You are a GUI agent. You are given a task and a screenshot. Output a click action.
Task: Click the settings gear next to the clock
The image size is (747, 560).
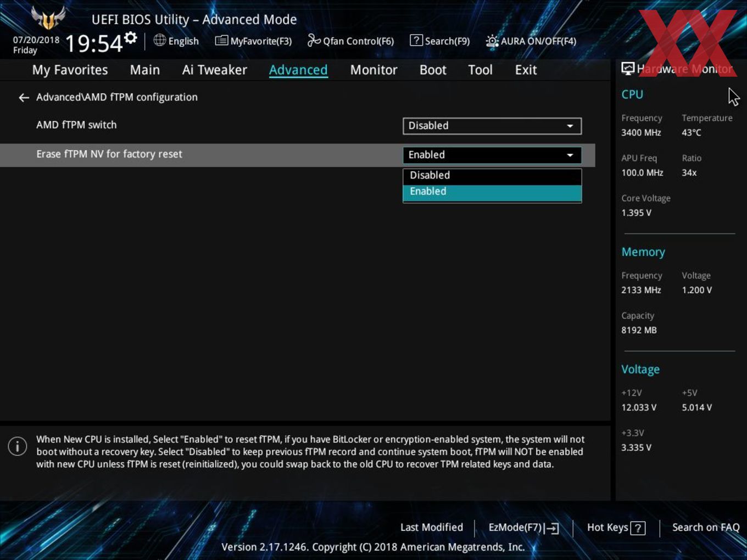pos(130,38)
